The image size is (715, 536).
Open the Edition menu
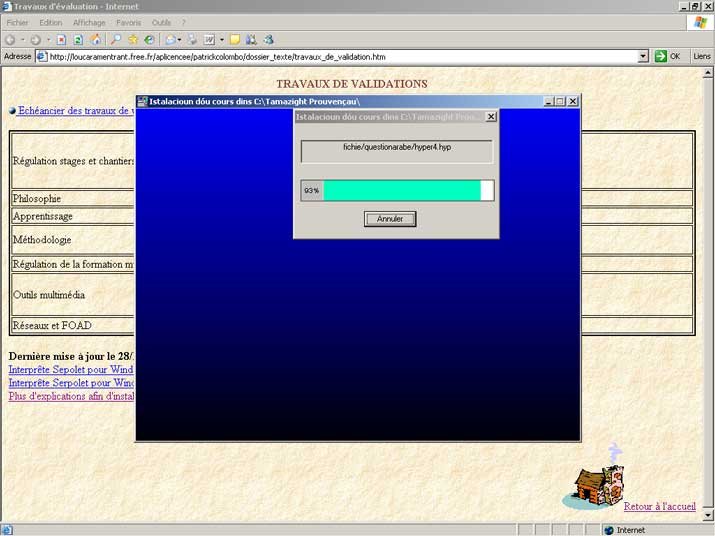tap(51, 22)
